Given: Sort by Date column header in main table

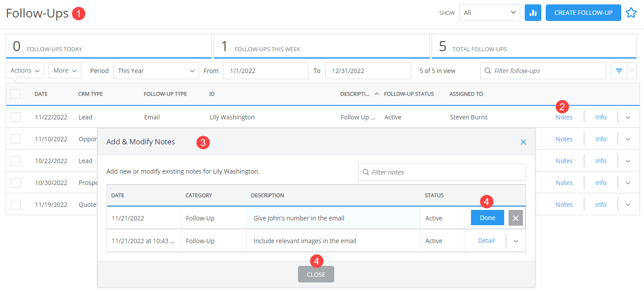Looking at the screenshot, I should (41, 94).
